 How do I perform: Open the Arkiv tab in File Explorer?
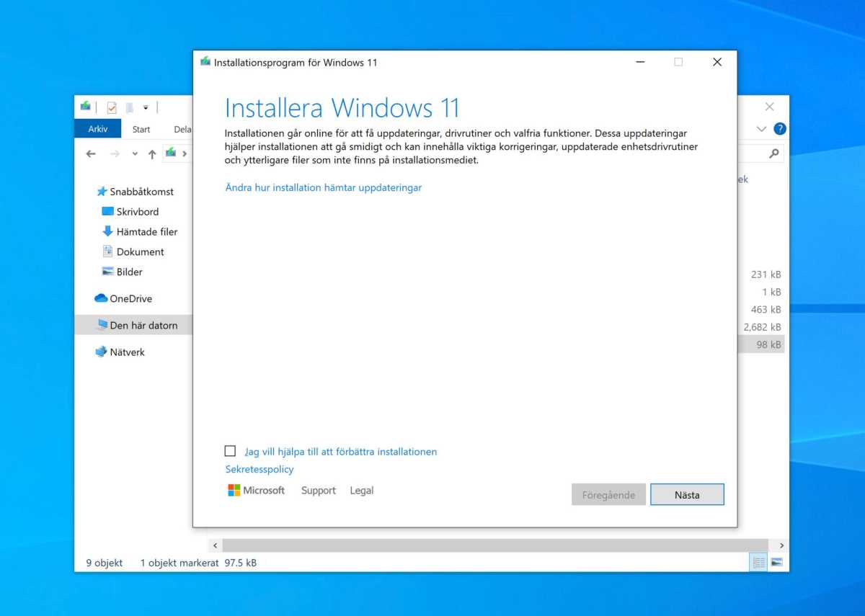click(98, 129)
